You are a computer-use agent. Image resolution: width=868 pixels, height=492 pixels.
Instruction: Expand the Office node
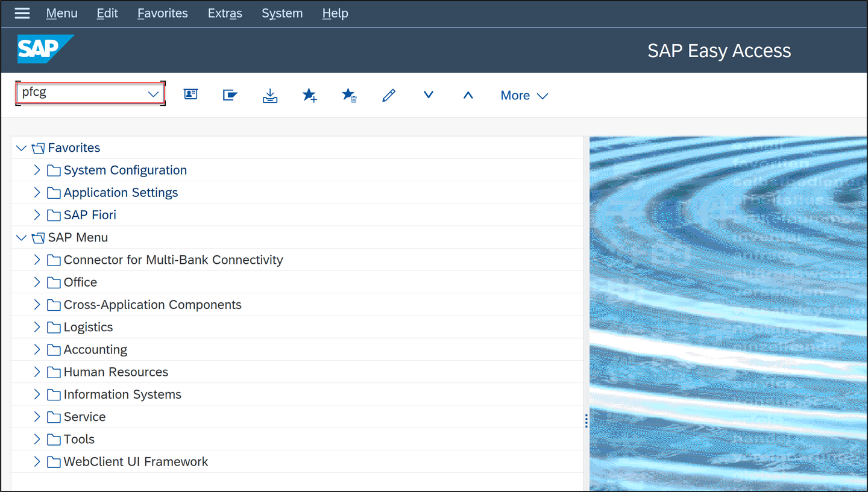pos(37,282)
